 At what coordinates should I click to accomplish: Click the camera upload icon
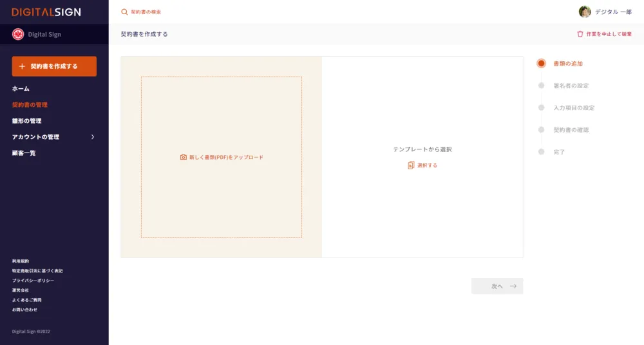pyautogui.click(x=184, y=157)
